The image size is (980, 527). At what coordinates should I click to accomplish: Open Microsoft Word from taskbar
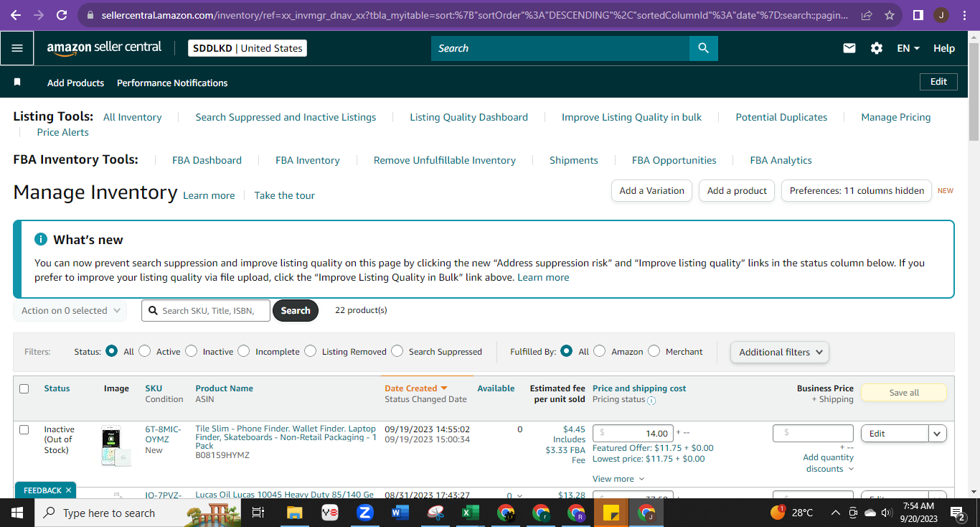[400, 513]
